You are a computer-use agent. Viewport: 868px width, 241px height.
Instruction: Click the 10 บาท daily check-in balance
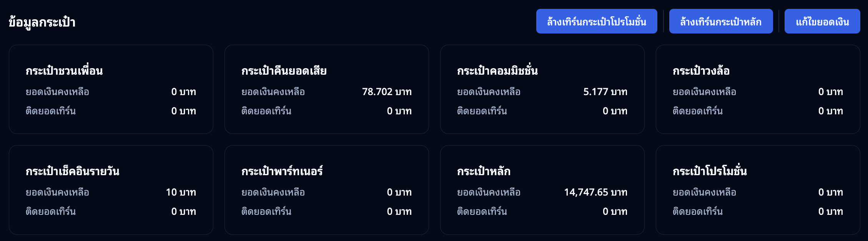tap(181, 192)
